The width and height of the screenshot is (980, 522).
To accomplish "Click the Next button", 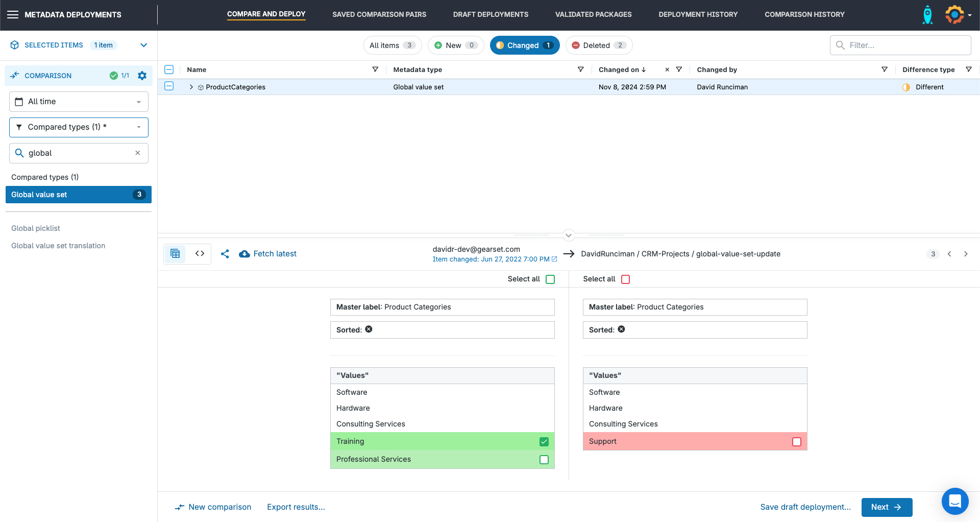I will pyautogui.click(x=887, y=507).
